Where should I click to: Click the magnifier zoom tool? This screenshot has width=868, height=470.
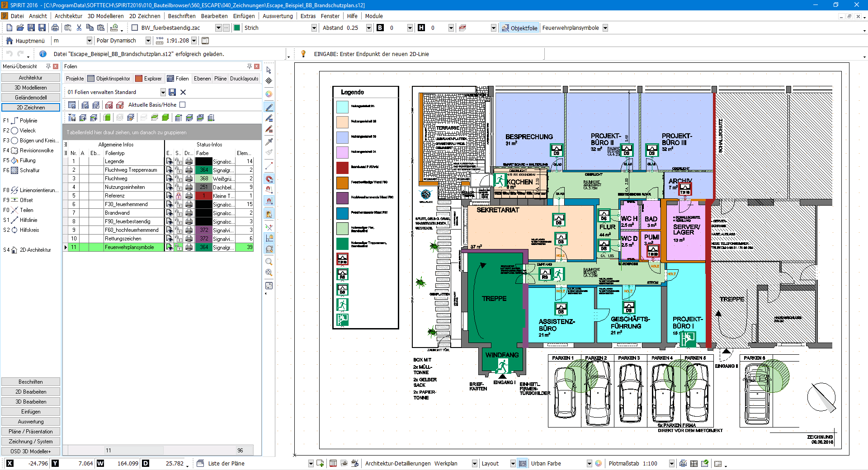tap(269, 262)
